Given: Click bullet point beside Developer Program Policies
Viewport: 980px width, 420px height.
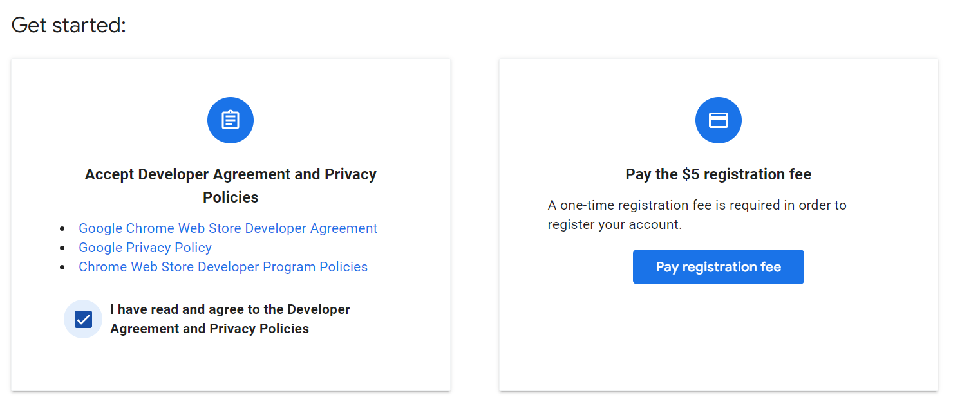Looking at the screenshot, I should point(62,268).
